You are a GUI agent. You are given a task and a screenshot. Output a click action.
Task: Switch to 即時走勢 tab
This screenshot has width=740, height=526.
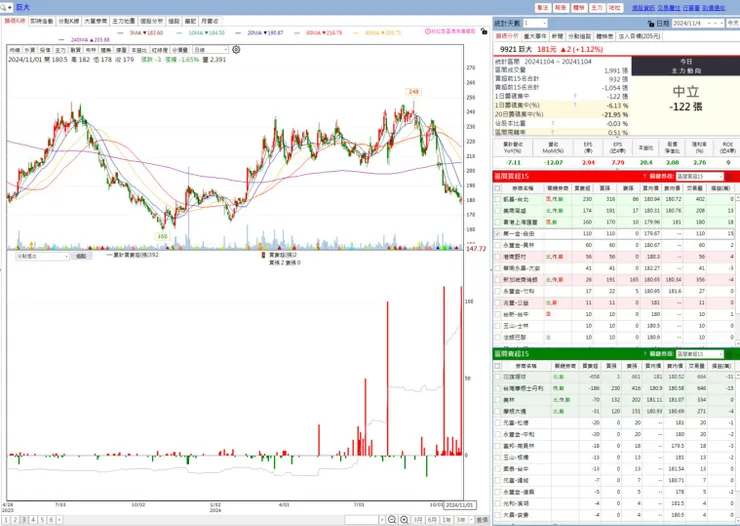tap(42, 21)
